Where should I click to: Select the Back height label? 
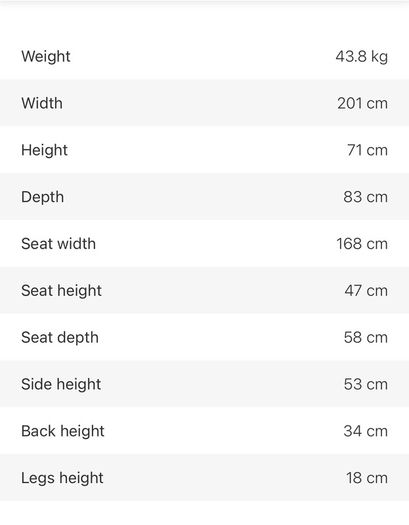(63, 431)
